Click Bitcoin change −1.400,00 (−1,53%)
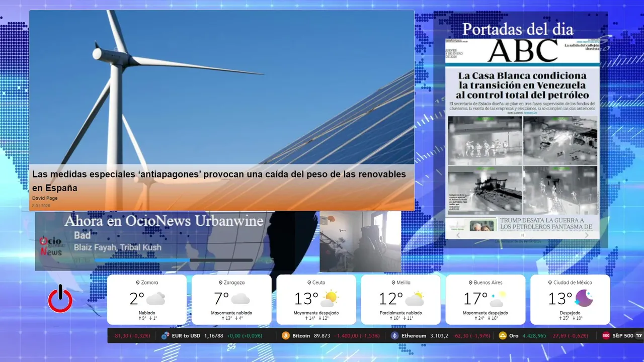This screenshot has height=362, width=644. click(x=357, y=336)
